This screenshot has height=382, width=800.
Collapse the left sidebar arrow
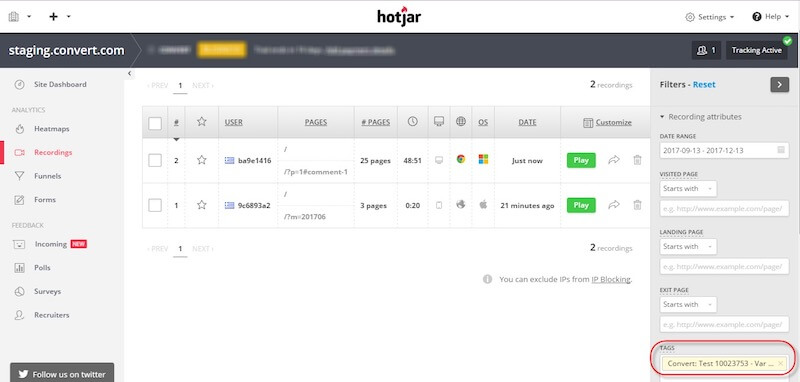pyautogui.click(x=129, y=73)
